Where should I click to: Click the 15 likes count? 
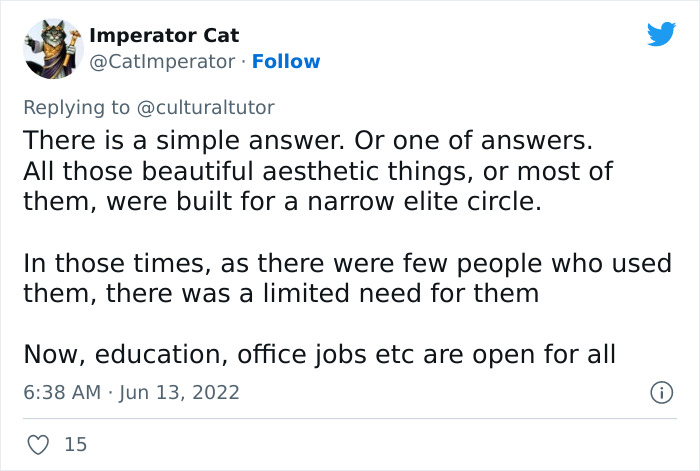pyautogui.click(x=76, y=444)
